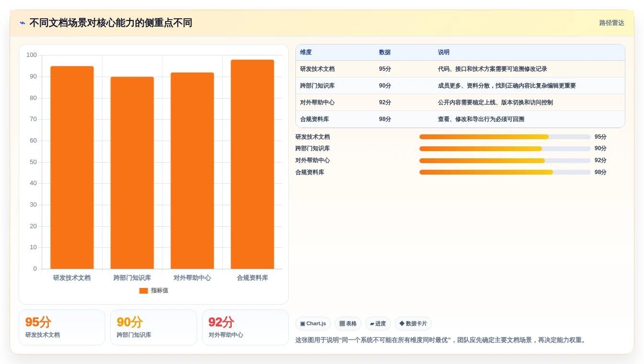The width and height of the screenshot is (644, 364).
Task: Click the page title 不同文档场景对核心能力的侧重点不同
Action: (x=111, y=23)
